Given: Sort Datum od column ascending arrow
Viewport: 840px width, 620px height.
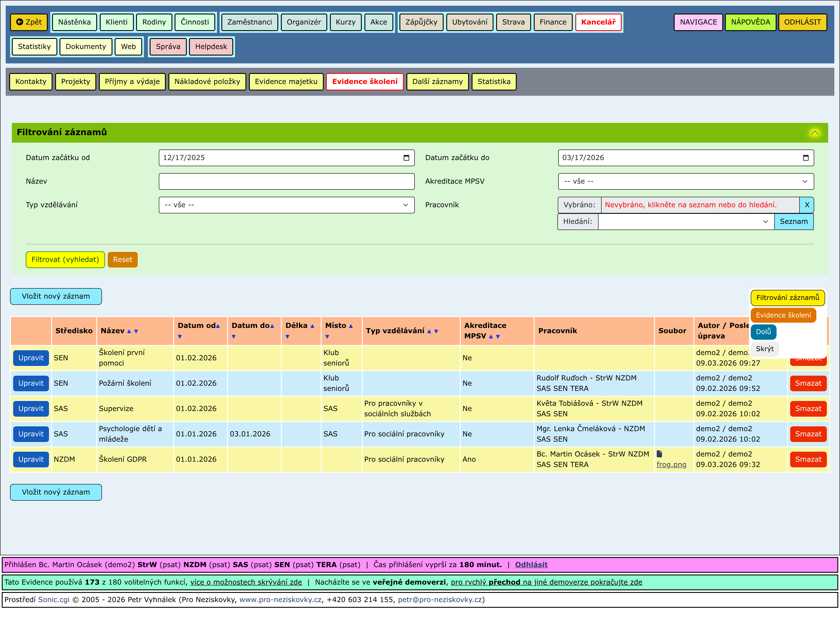Looking at the screenshot, I should point(218,326).
